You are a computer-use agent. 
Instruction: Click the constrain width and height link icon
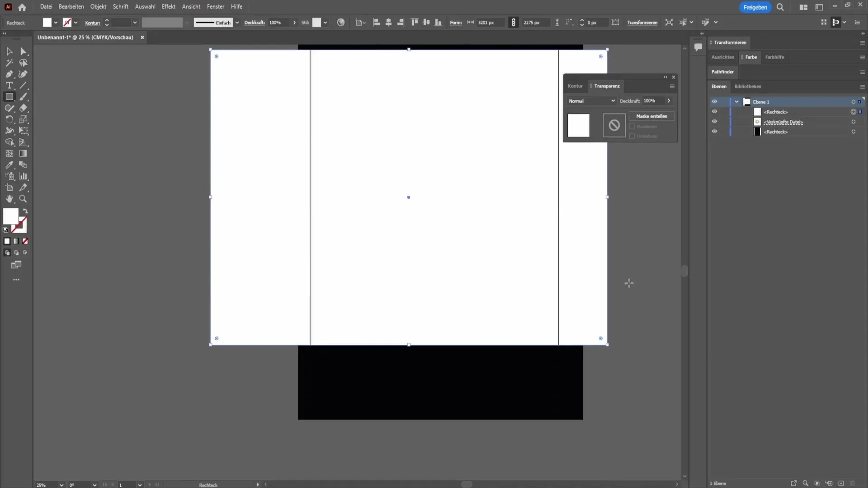513,23
